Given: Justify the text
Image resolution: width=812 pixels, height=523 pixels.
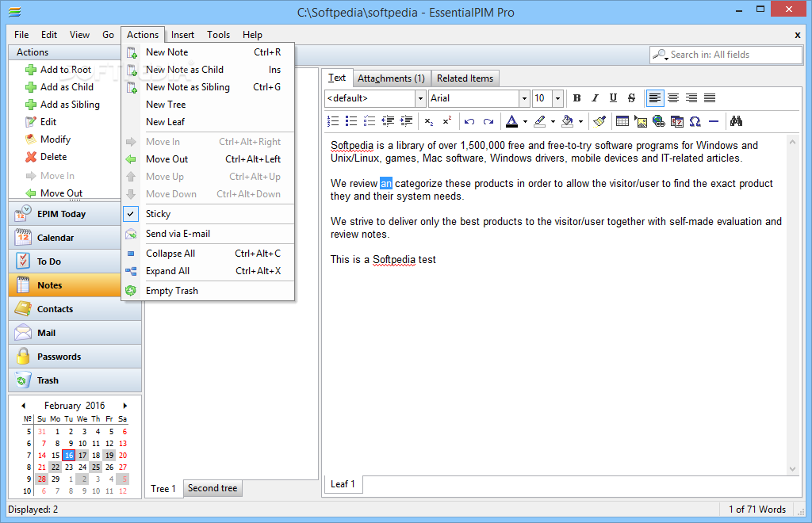Looking at the screenshot, I should tap(710, 98).
